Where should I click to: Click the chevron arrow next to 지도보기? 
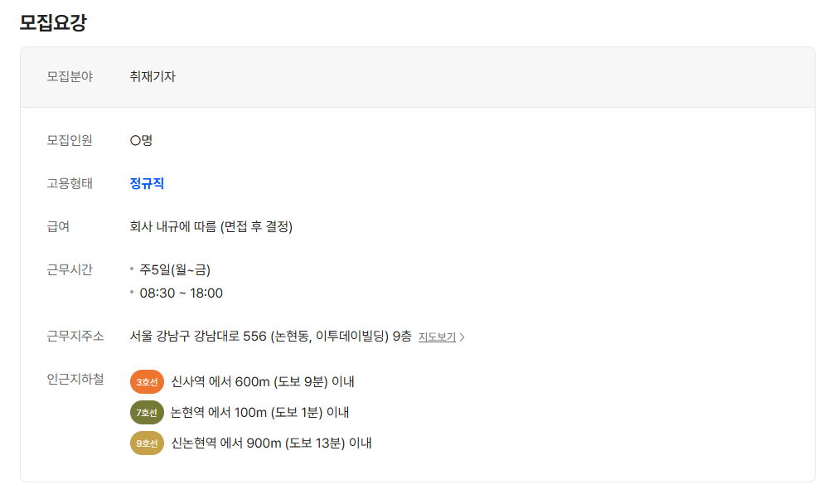click(x=462, y=337)
